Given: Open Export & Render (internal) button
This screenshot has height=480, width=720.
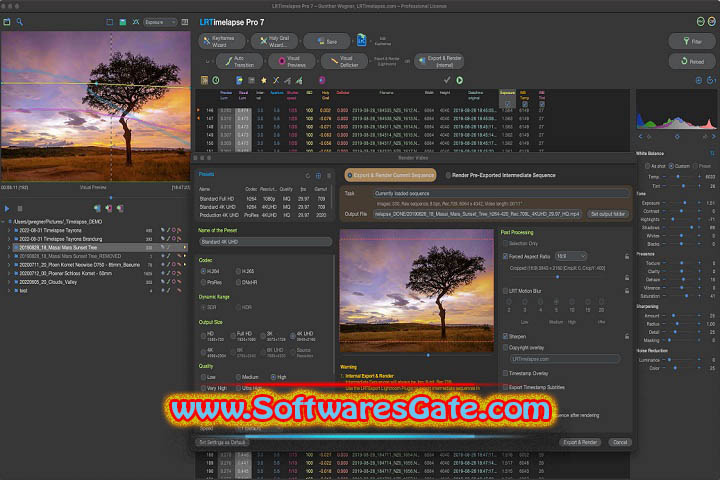Looking at the screenshot, I should tap(439, 61).
